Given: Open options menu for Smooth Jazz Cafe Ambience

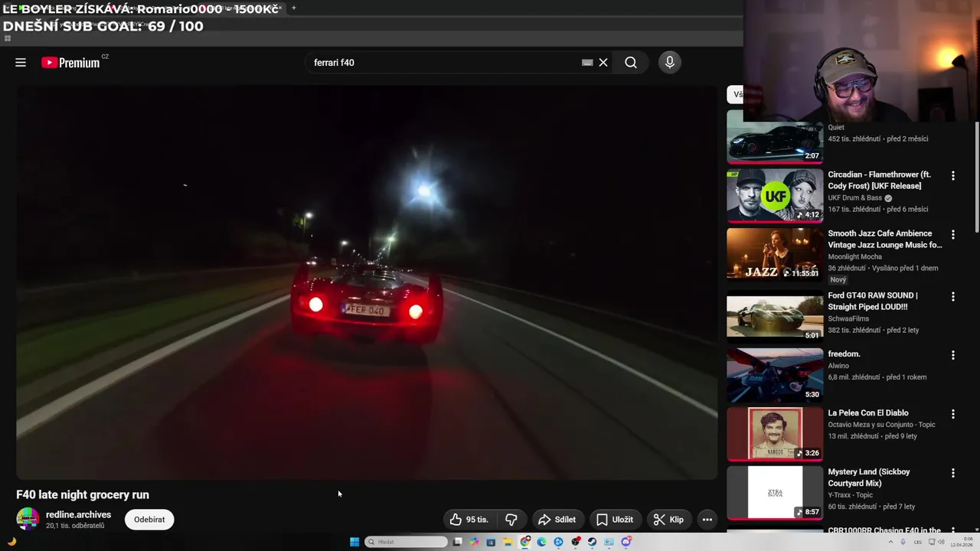Looking at the screenshot, I should 953,235.
